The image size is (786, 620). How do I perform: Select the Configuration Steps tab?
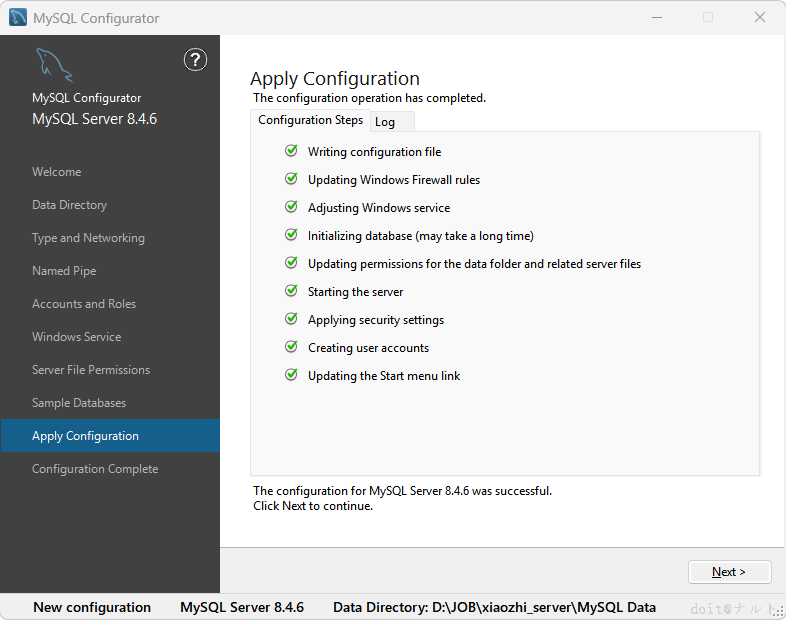point(310,120)
